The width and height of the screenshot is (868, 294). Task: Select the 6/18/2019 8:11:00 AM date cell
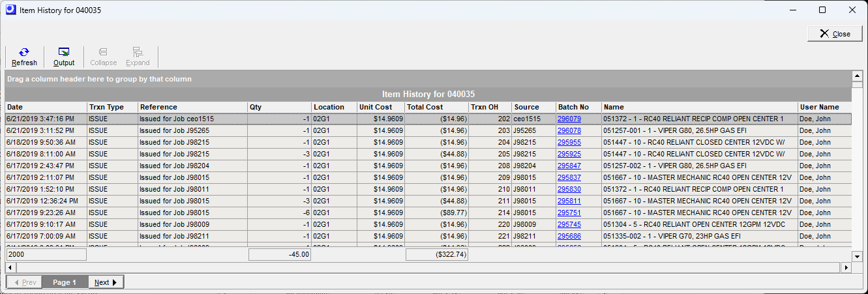(x=46, y=154)
